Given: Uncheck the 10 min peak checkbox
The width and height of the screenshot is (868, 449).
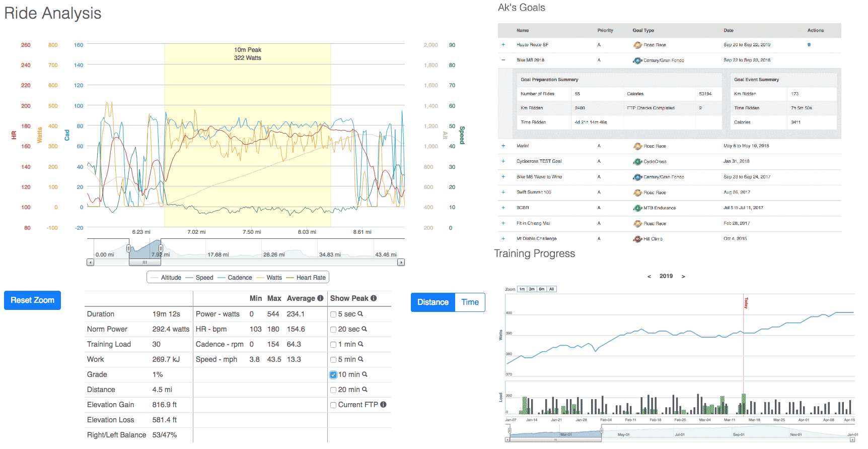Looking at the screenshot, I should tap(333, 375).
